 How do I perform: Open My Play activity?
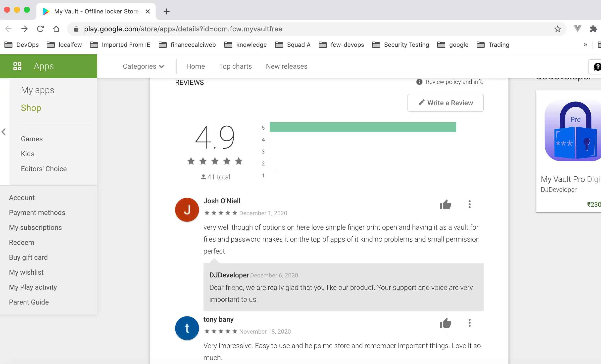click(33, 287)
